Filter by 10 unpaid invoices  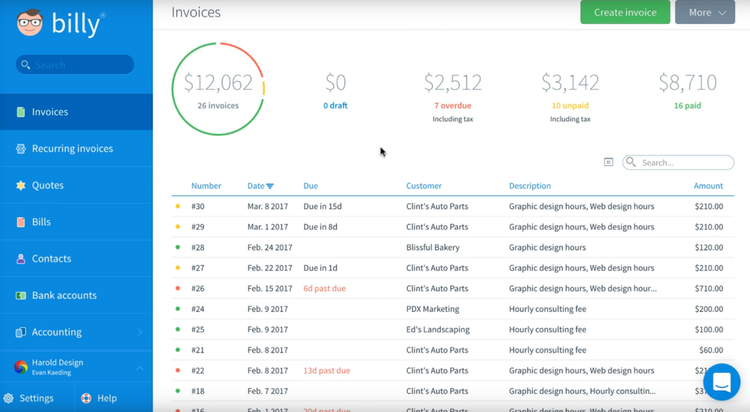[x=570, y=106]
